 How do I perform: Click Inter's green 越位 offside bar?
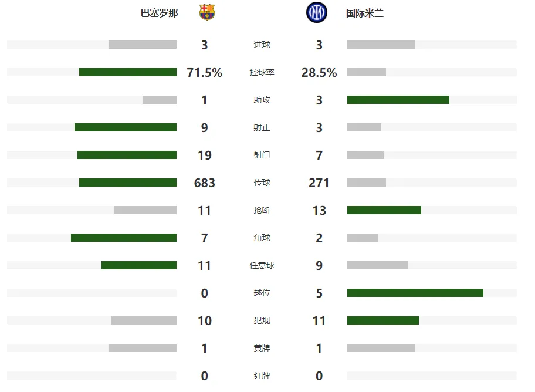415,293
